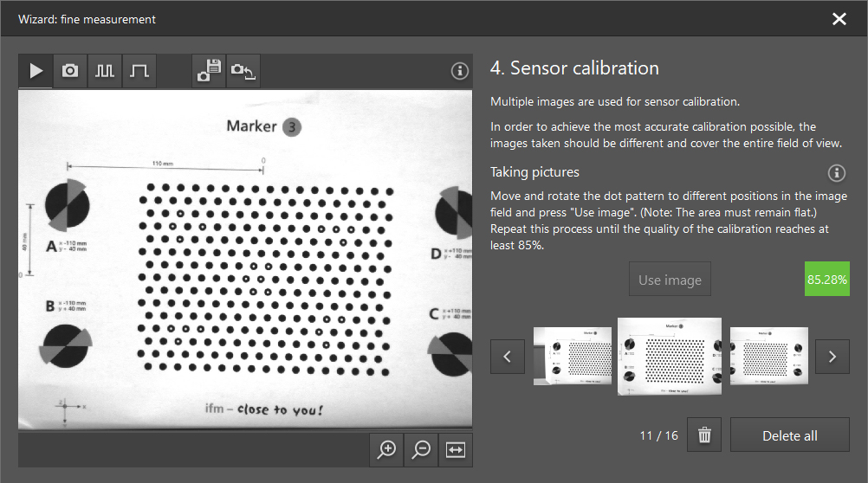
Task: Click the green 85.28% quality indicator
Action: [x=826, y=280]
